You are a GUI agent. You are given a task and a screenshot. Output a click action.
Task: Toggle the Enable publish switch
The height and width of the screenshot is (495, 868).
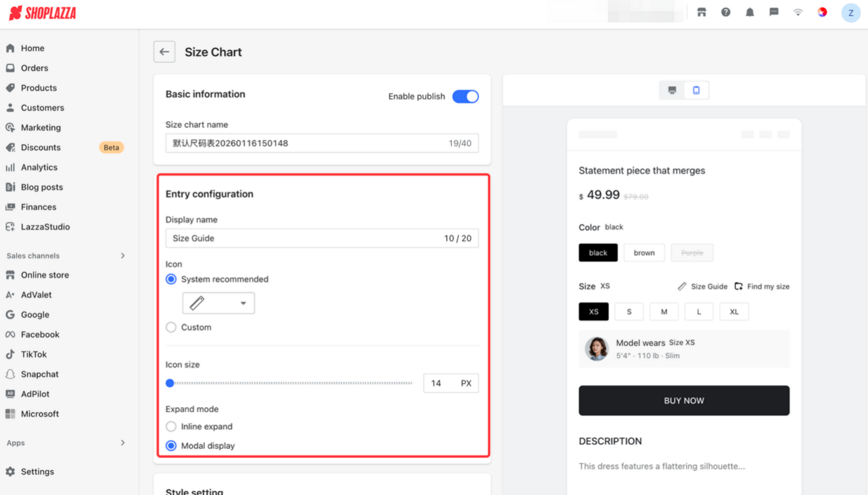(x=465, y=96)
